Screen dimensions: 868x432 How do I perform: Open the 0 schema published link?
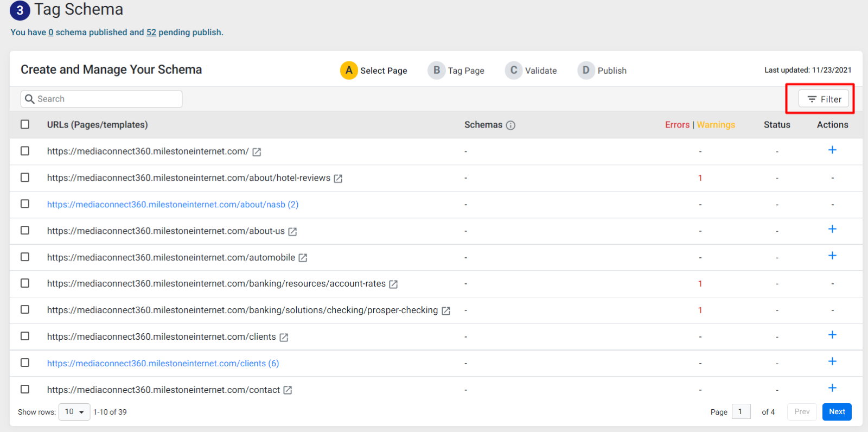(51, 33)
